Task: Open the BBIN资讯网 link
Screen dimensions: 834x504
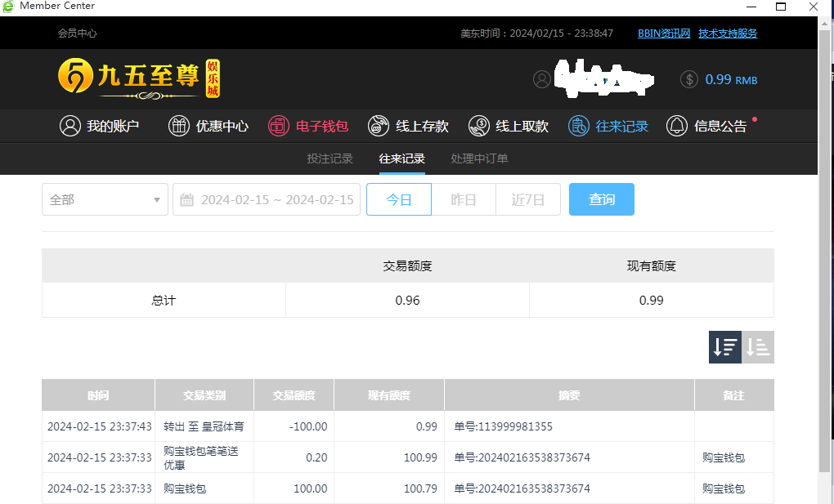Action: pyautogui.click(x=664, y=33)
